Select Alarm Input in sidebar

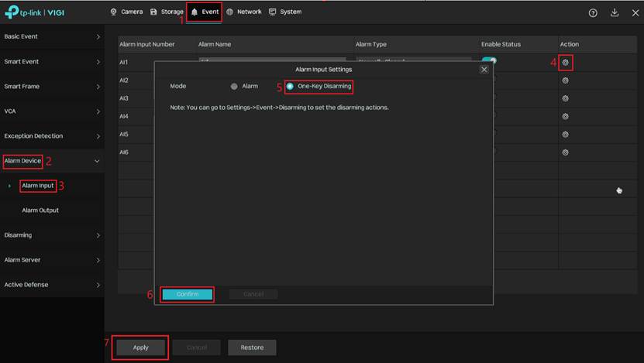tap(38, 186)
